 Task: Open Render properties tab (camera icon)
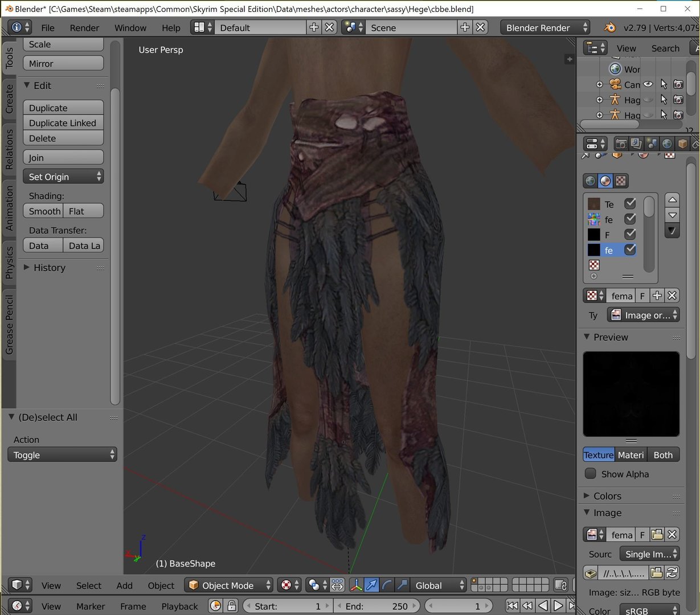(x=621, y=143)
